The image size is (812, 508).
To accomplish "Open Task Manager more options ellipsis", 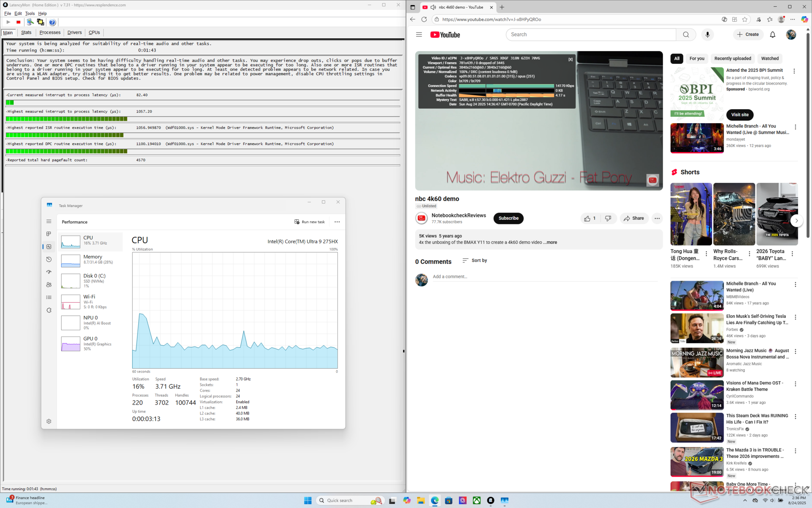I will (x=337, y=222).
